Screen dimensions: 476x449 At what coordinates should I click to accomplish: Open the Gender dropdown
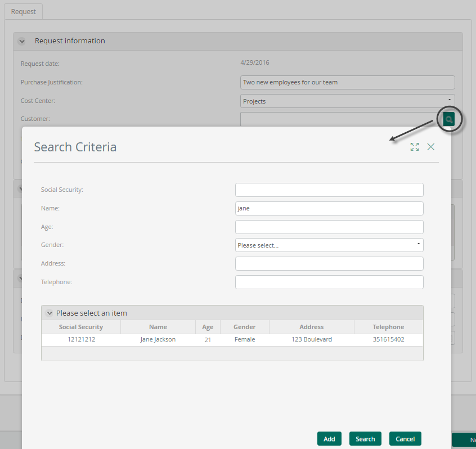(329, 245)
